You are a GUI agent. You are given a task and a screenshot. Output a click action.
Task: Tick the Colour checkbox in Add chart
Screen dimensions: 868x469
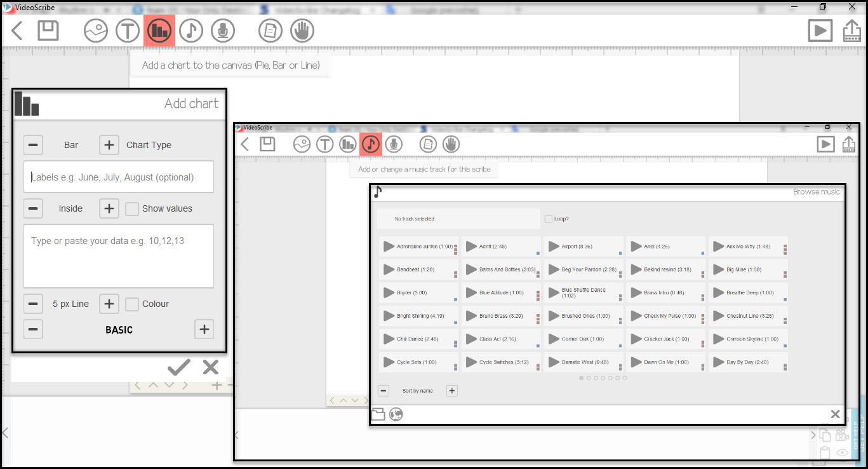coord(132,304)
